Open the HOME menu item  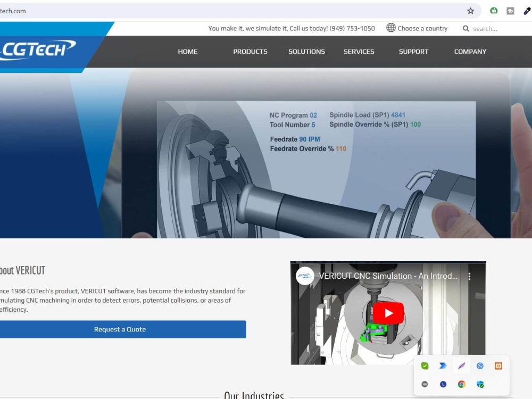click(188, 52)
